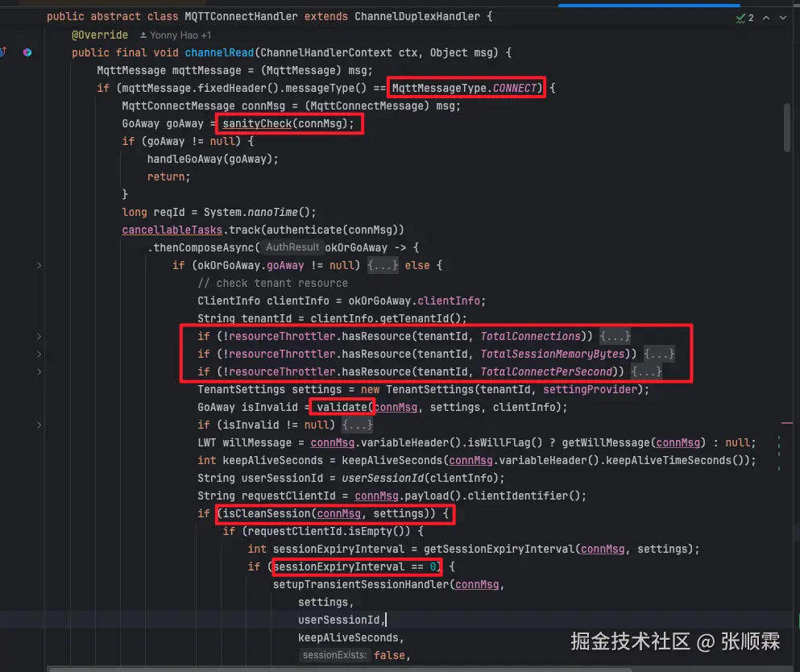This screenshot has height=672, width=800.
Task: Click the underlined validate method reference
Action: point(342,407)
